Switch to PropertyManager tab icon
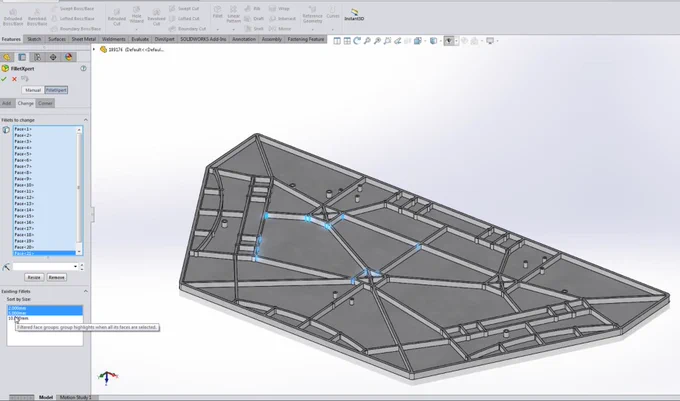This screenshot has height=401, width=680. (x=22, y=57)
